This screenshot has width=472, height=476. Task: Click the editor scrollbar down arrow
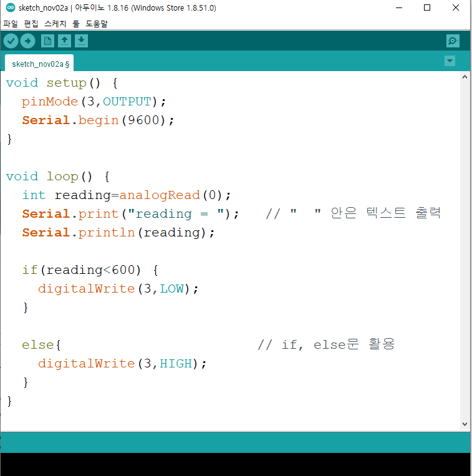pyautogui.click(x=465, y=424)
